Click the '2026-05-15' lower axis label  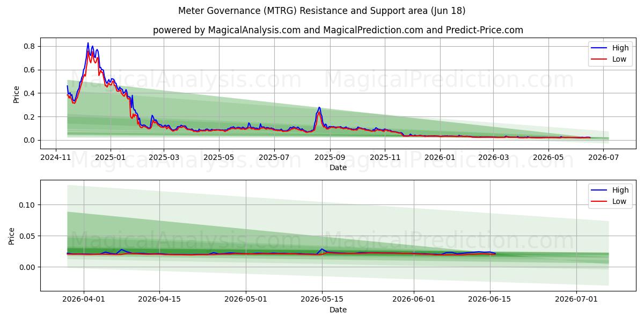click(322, 299)
